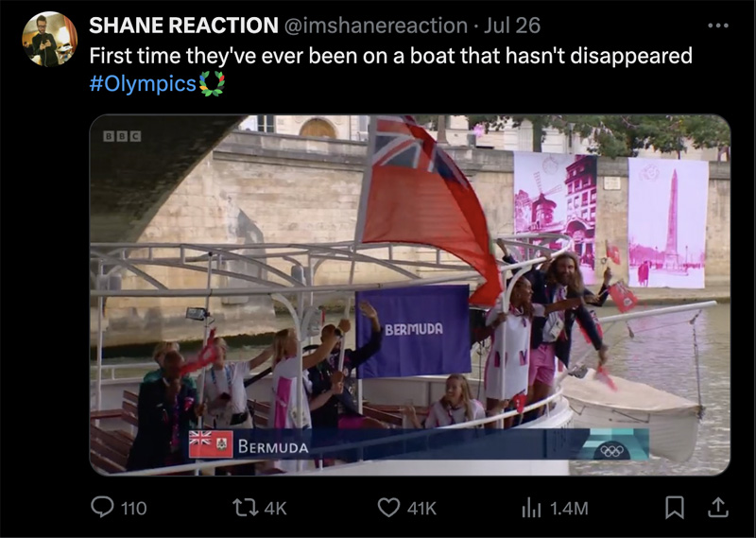
Task: Click the Jul 26 timestamp
Action: [x=512, y=26]
